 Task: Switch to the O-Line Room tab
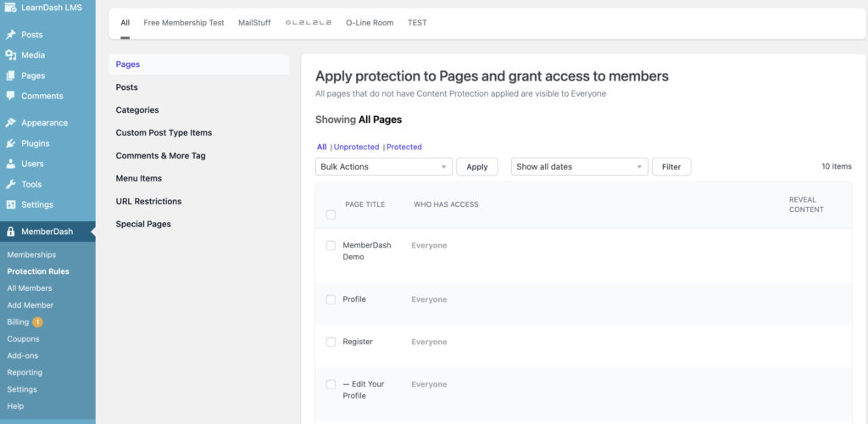pos(370,23)
